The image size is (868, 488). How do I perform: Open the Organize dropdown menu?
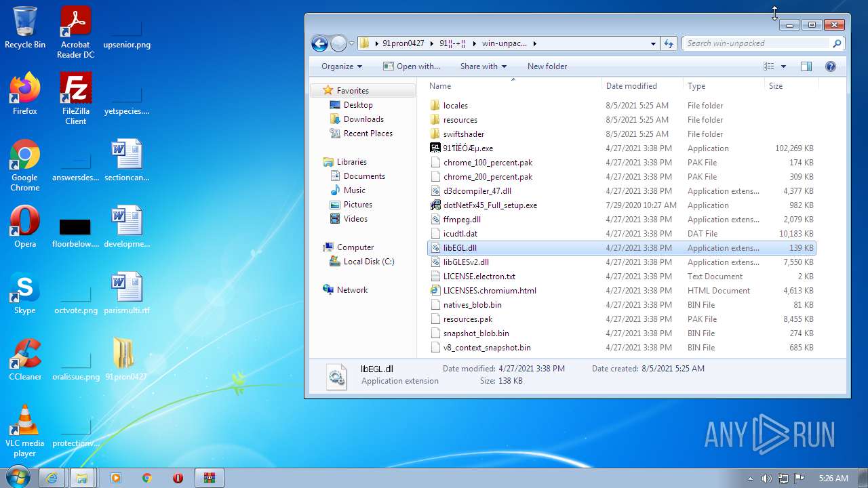342,66
